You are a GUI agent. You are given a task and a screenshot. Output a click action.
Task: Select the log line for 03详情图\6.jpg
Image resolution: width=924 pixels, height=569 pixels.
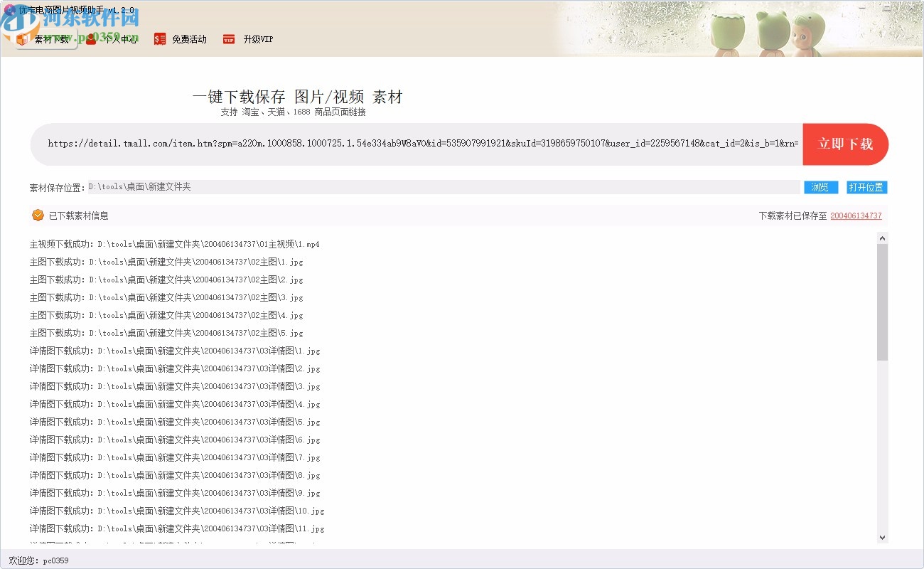click(x=175, y=440)
